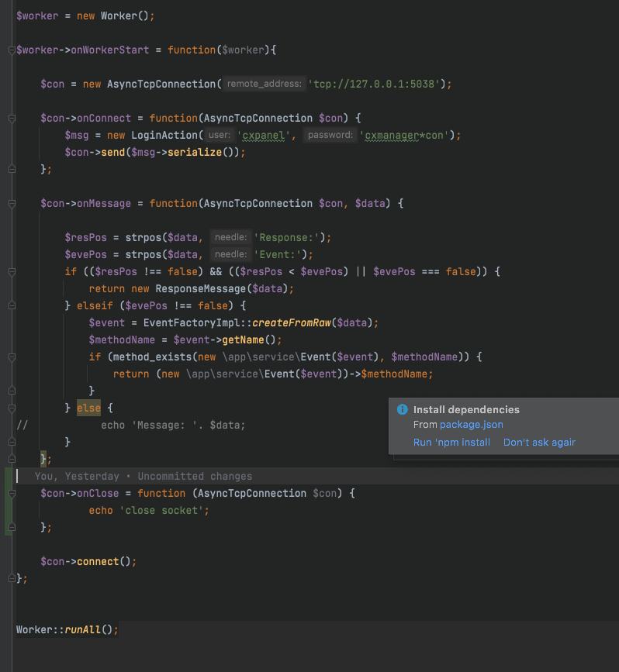Click the 'Event:' string

(x=278, y=255)
